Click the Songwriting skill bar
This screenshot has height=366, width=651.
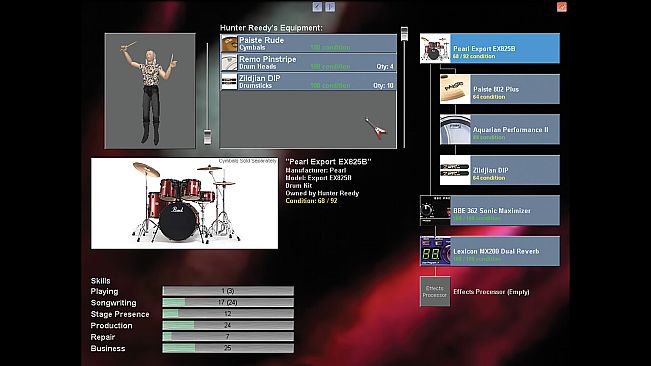tap(228, 302)
